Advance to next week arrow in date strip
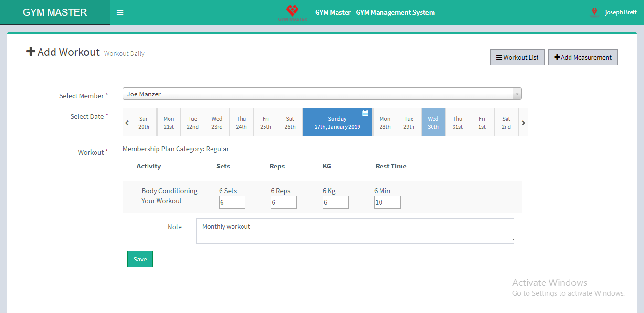Image resolution: width=644 pixels, height=313 pixels. coord(523,123)
